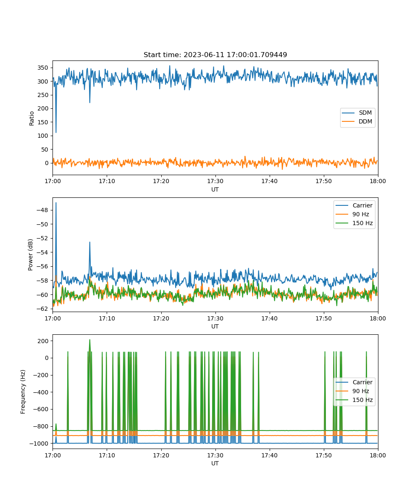Click 17:50 tick under the Ratio plot
This screenshot has width=420, height=504.
[x=323, y=181]
